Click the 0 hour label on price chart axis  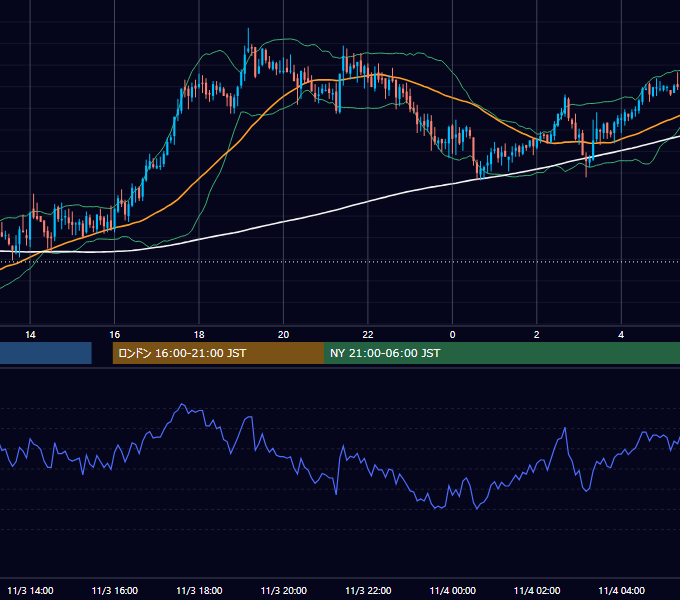(452, 335)
